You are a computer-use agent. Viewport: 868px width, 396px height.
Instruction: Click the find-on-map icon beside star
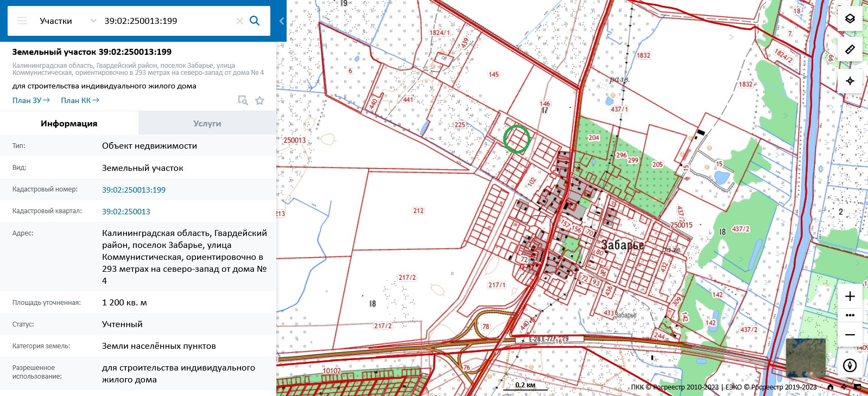pos(243,100)
